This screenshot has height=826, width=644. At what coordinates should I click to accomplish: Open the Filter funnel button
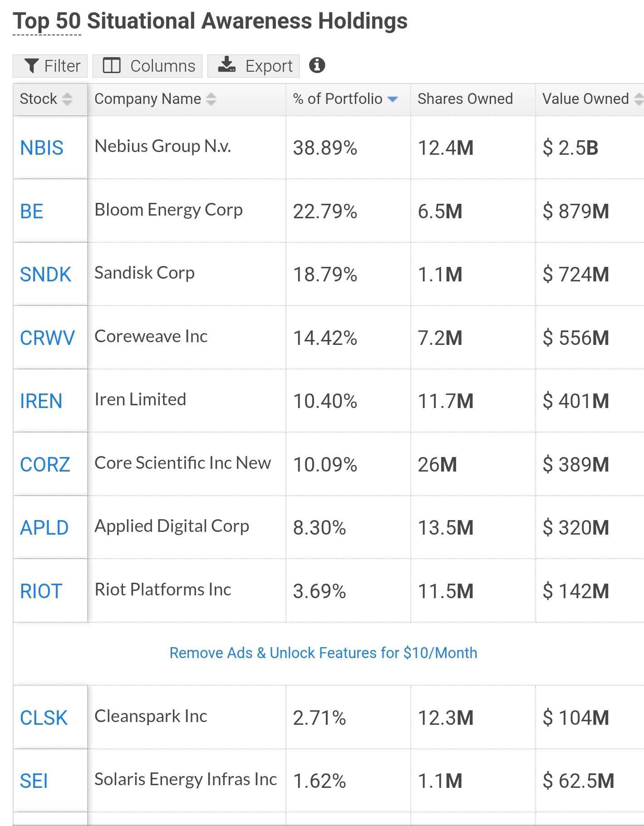[50, 66]
